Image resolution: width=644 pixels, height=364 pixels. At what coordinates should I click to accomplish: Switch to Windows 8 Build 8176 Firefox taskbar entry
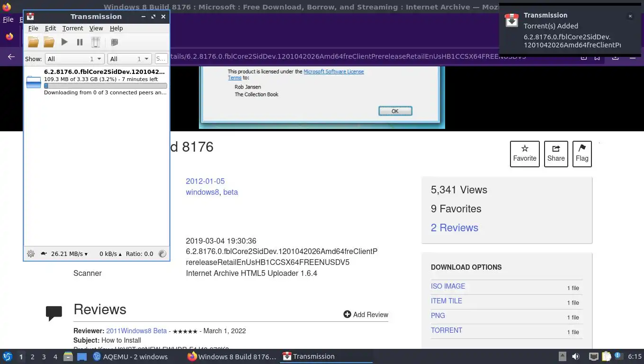(x=232, y=356)
